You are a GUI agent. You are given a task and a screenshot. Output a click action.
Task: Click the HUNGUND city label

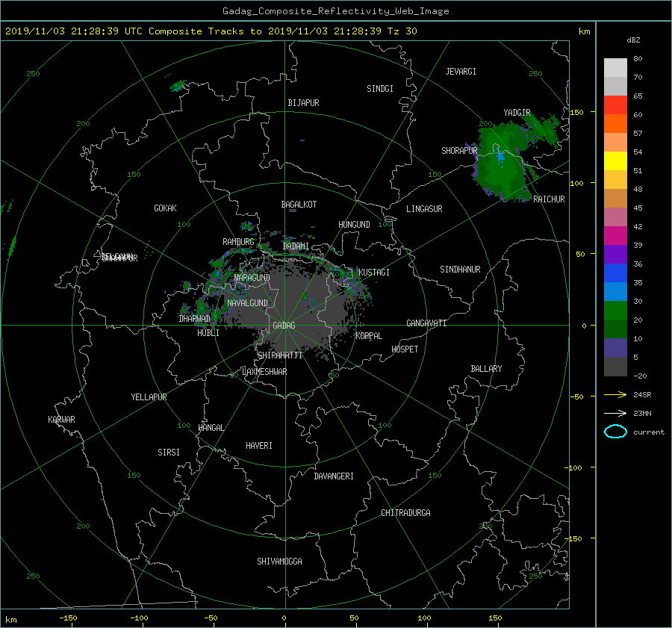(x=354, y=225)
